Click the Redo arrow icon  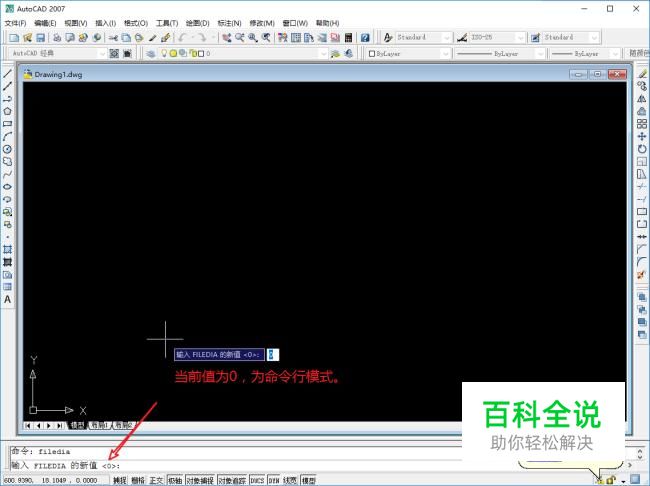[201, 38]
